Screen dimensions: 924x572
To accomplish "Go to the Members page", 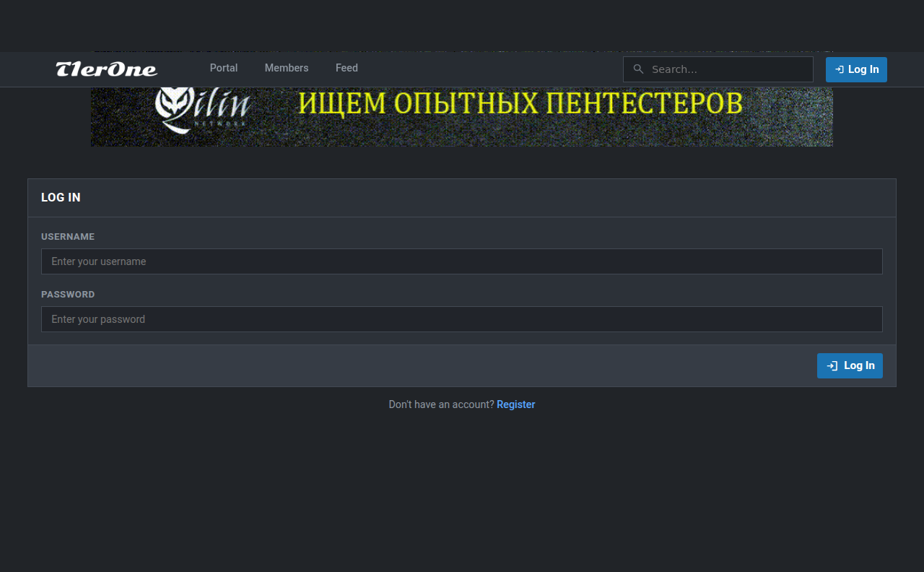I will (x=287, y=68).
